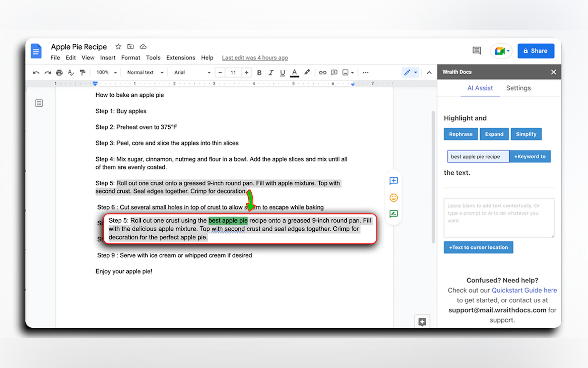Click the Insert link icon
The height and width of the screenshot is (368, 588).
(322, 73)
